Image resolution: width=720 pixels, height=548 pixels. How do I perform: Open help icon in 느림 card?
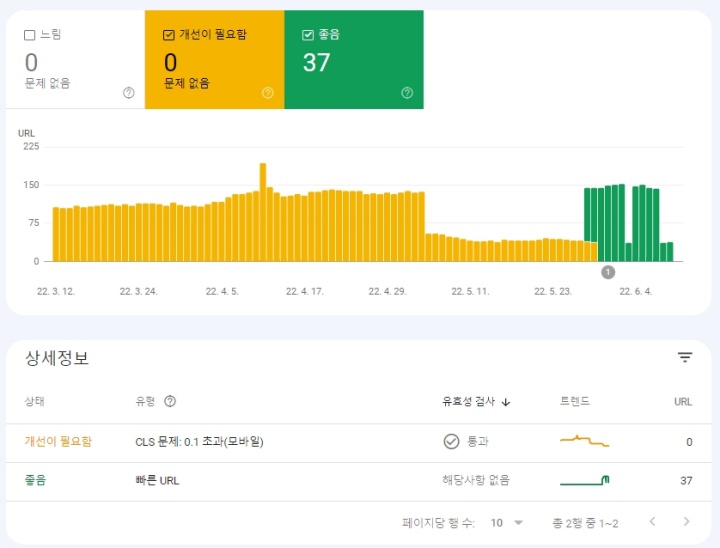tap(129, 93)
